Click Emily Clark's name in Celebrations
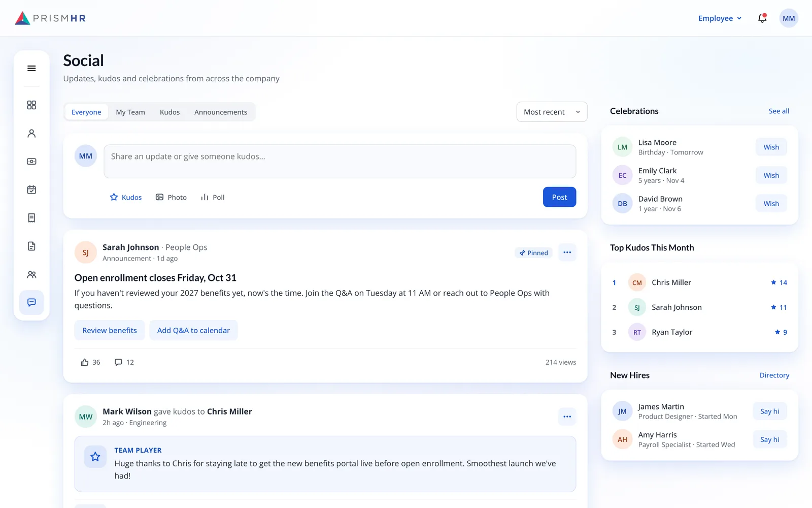The image size is (812, 508). [657, 171]
